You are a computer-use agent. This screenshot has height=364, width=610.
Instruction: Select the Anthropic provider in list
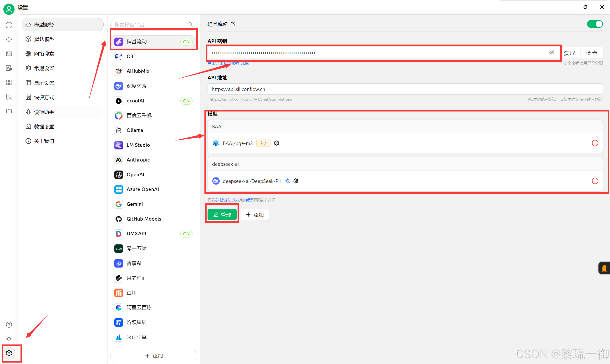[138, 160]
